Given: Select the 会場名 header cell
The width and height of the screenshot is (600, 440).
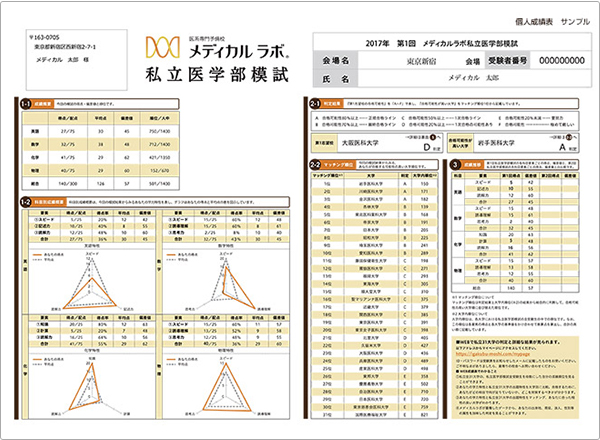Looking at the screenshot, I should coord(337,59).
